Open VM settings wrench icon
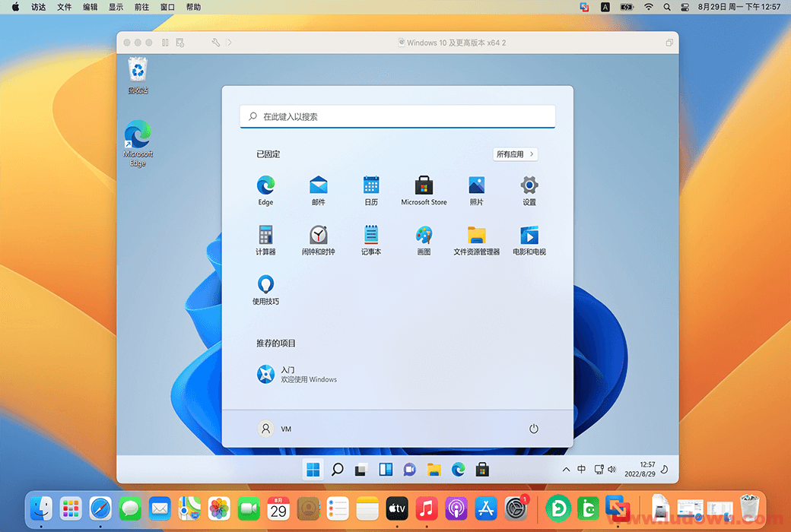The width and height of the screenshot is (791, 532). (216, 43)
